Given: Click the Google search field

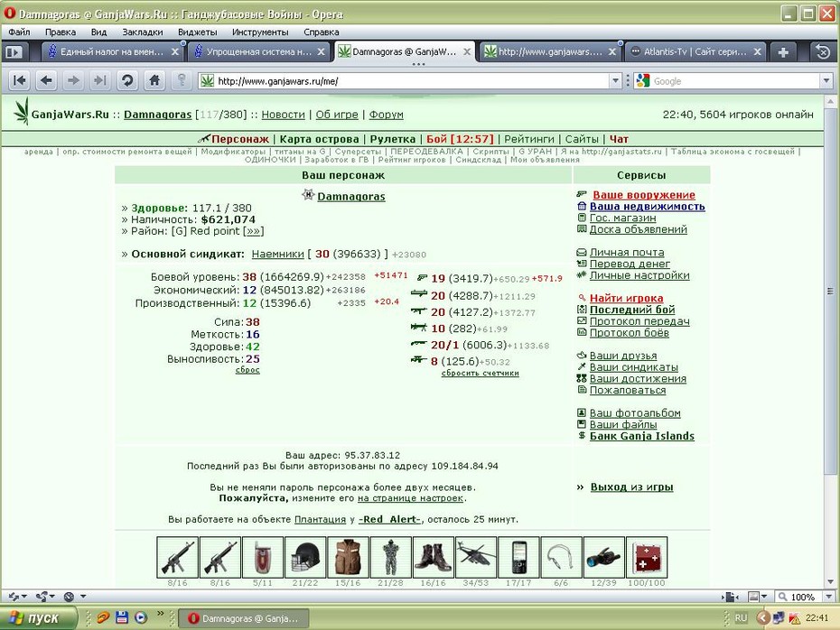Looking at the screenshot, I should [x=736, y=81].
